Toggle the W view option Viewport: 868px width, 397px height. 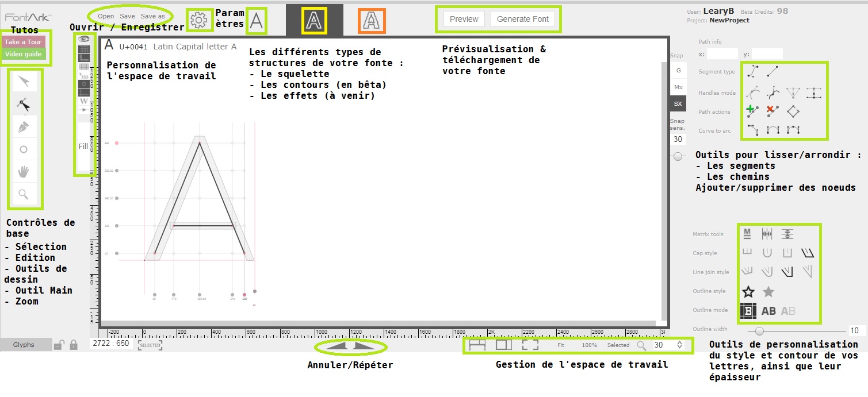[84, 101]
